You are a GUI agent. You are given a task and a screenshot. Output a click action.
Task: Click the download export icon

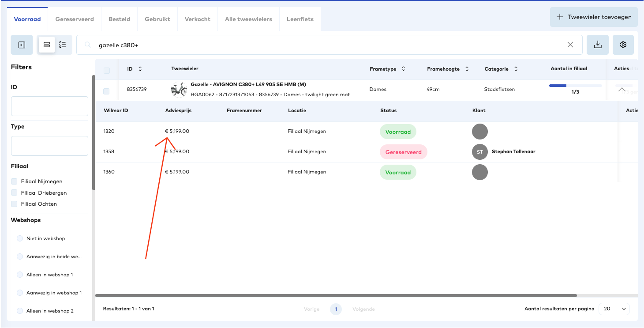click(598, 45)
